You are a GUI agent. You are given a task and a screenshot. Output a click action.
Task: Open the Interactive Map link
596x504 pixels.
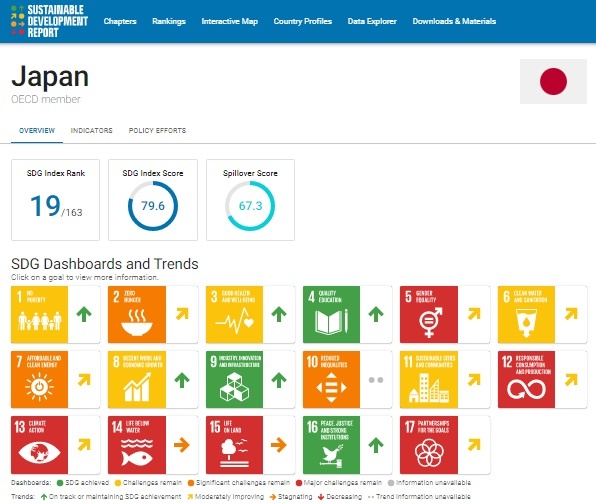point(230,21)
